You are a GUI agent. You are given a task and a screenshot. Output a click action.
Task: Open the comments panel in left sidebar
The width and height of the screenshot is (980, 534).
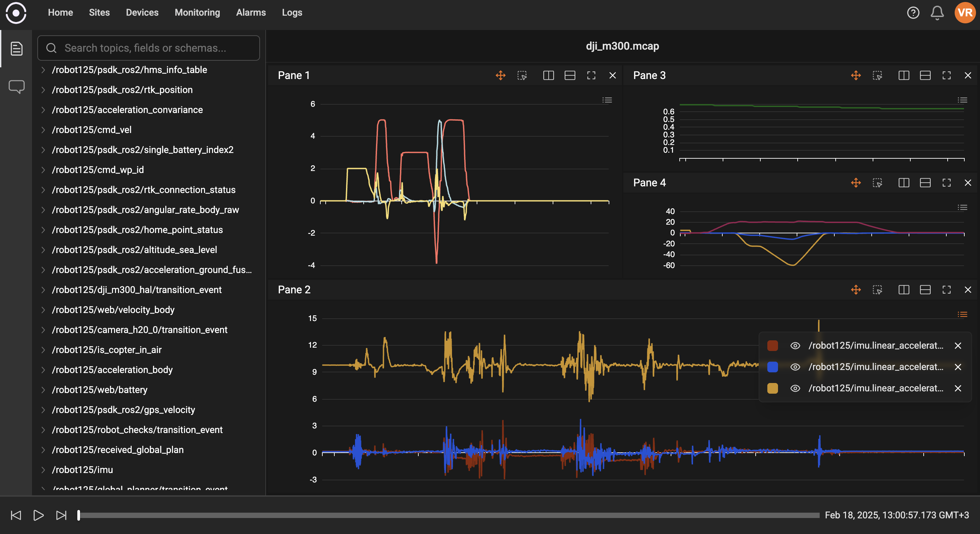coord(16,86)
